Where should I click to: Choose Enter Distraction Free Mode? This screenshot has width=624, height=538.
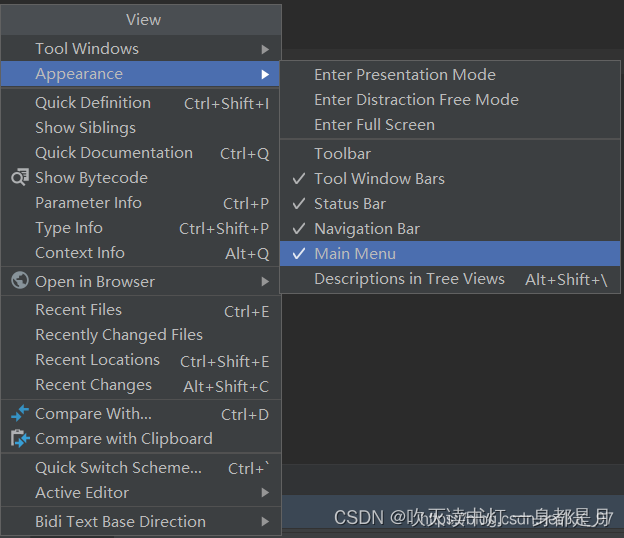pyautogui.click(x=450, y=100)
